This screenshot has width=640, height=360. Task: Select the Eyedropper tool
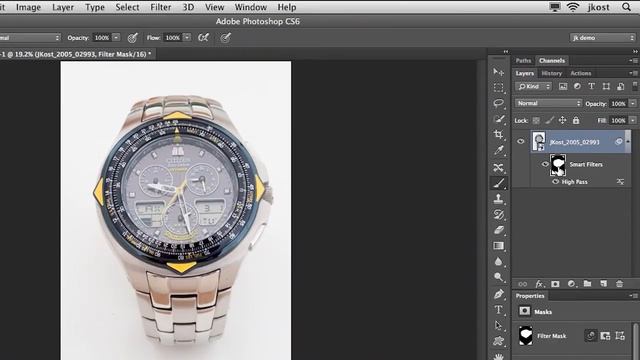point(498,151)
